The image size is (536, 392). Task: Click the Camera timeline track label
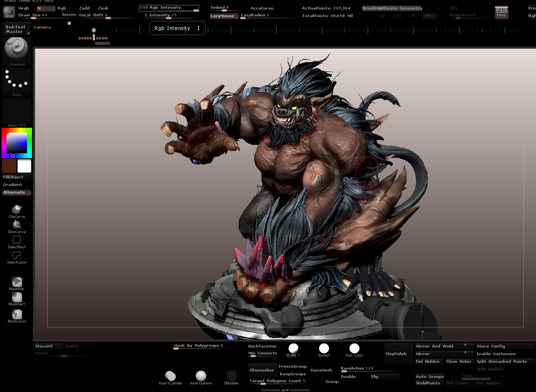pos(42,27)
